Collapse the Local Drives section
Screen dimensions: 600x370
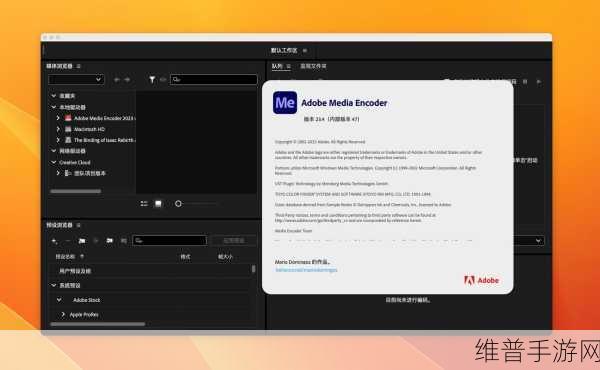pyautogui.click(x=54, y=107)
